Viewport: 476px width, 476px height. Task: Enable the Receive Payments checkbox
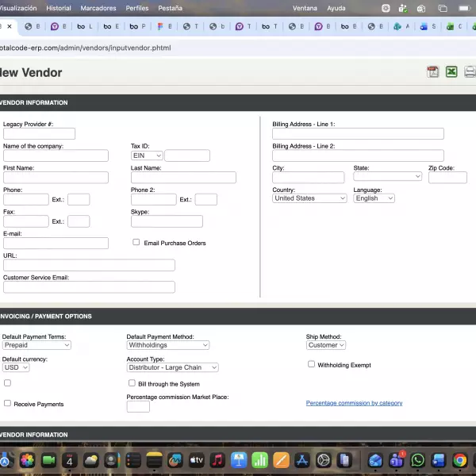(8, 403)
